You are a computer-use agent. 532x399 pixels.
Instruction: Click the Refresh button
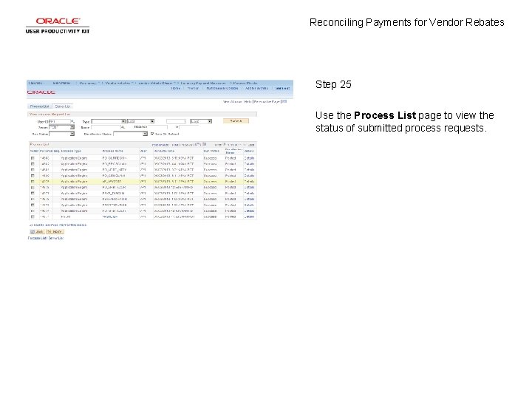click(x=236, y=121)
